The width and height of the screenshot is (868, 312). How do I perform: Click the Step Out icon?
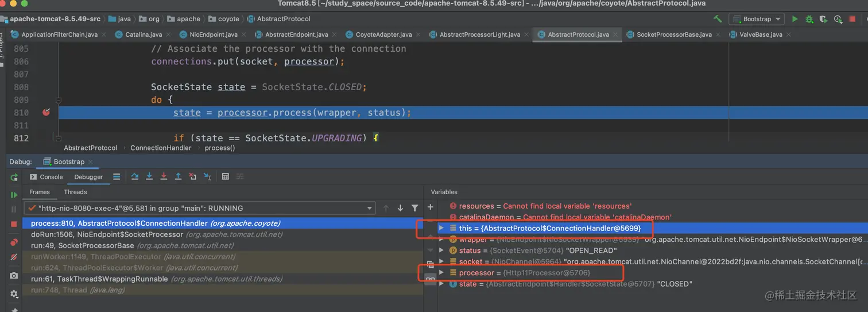pyautogui.click(x=178, y=176)
